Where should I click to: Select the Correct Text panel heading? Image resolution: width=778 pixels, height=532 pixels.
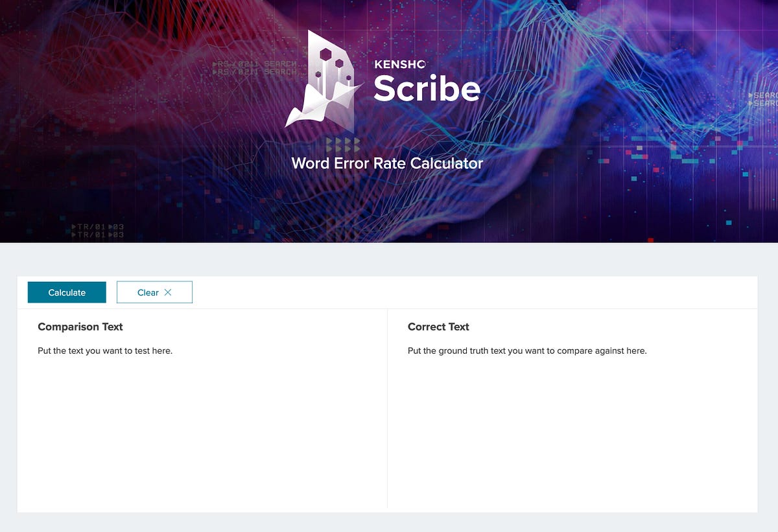coord(438,327)
